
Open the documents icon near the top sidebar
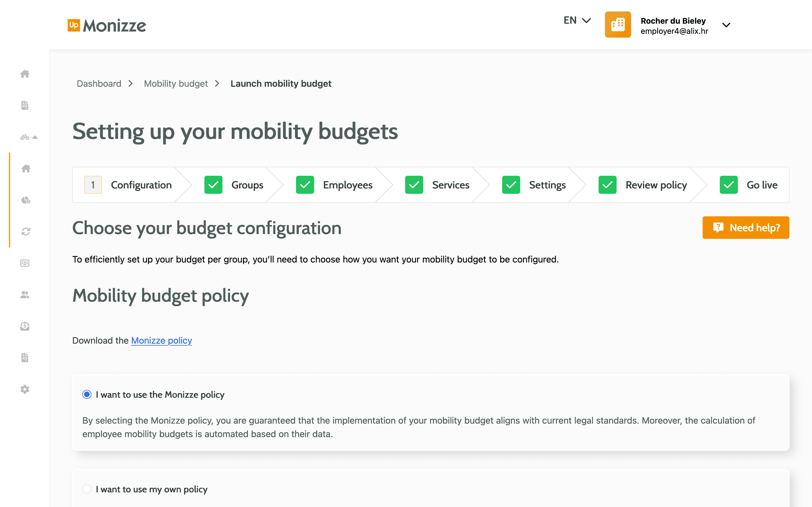(25, 105)
